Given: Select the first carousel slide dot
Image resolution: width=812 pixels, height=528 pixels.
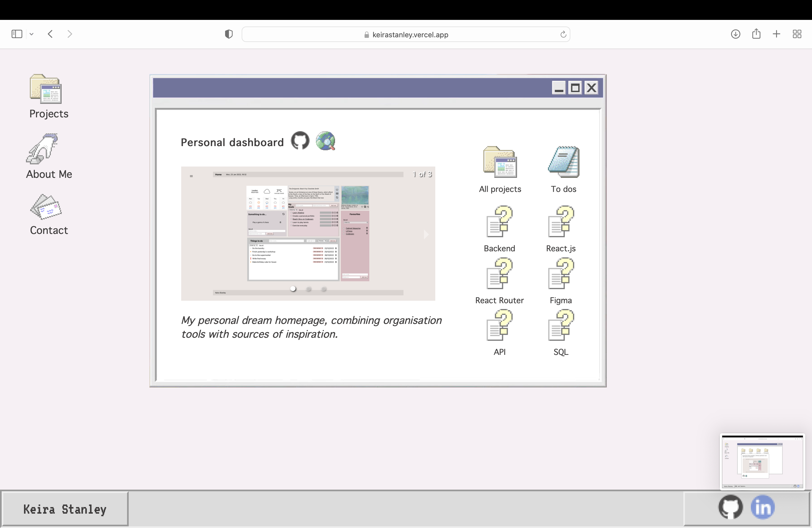Looking at the screenshot, I should (293, 289).
